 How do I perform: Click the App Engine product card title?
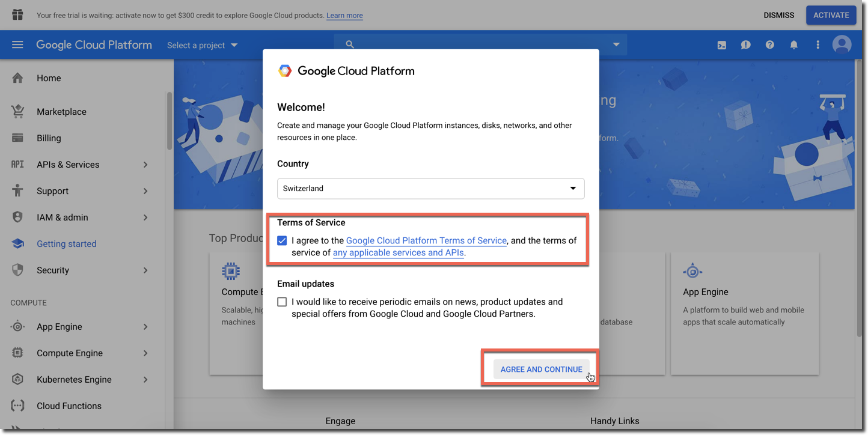tap(706, 292)
